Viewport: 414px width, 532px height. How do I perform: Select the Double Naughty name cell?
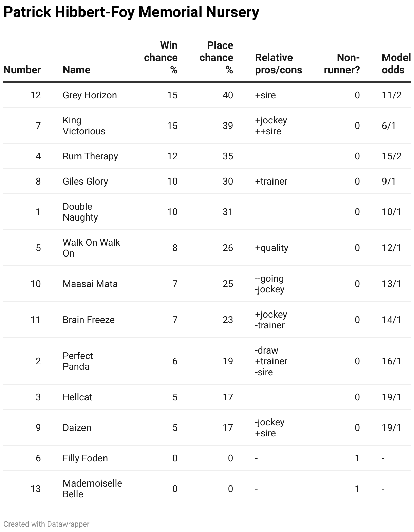[80, 212]
